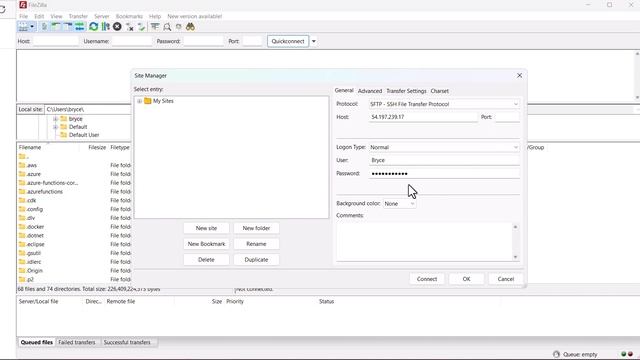The height and width of the screenshot is (360, 640).
Task: Close the Site Manager dialog
Action: pos(519,76)
